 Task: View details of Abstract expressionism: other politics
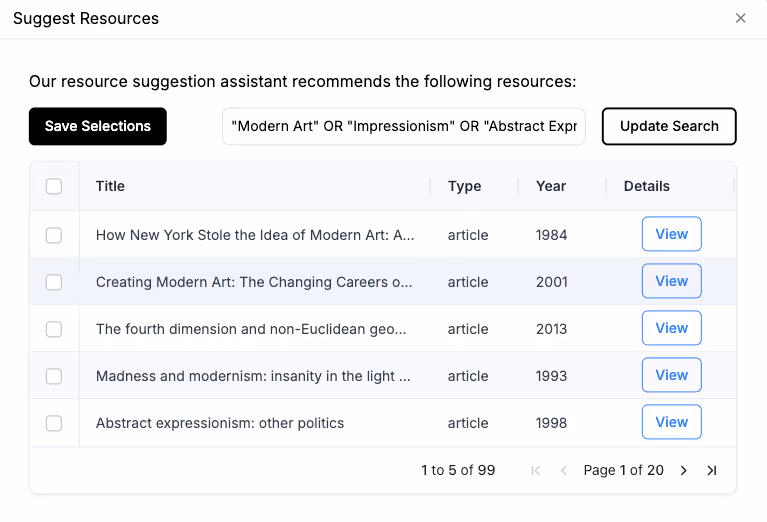[x=672, y=422]
